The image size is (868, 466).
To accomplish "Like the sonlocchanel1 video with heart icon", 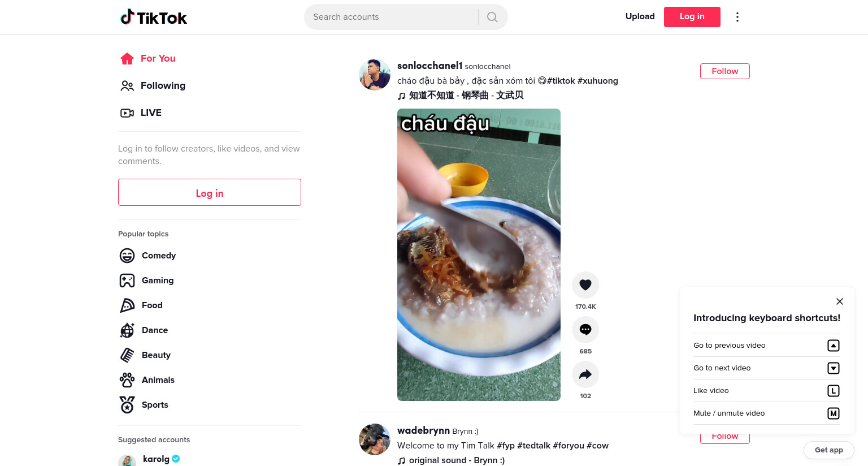I will [585, 285].
